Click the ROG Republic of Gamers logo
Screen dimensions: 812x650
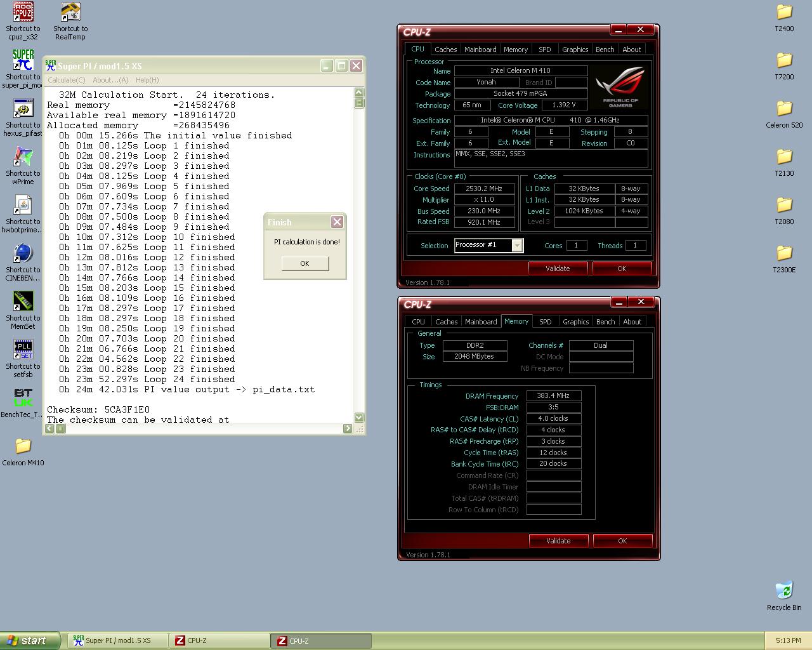click(620, 87)
